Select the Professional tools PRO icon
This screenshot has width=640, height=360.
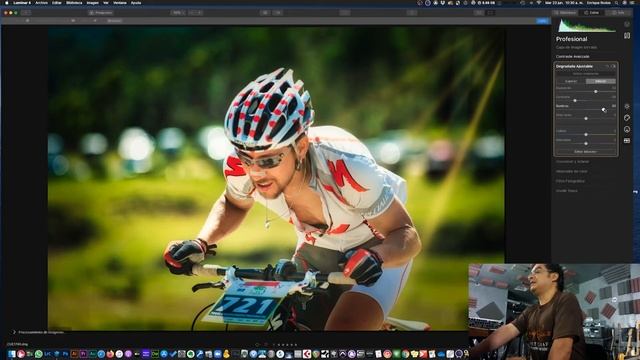[627, 140]
